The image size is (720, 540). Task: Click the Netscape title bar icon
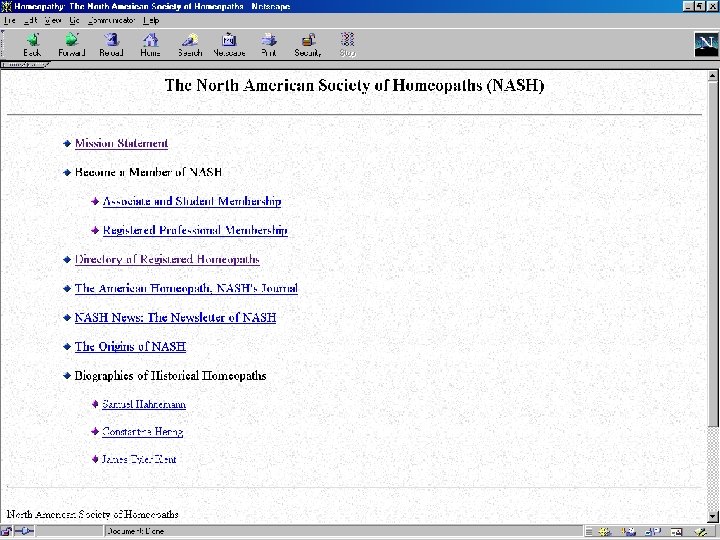click(x=6, y=6)
